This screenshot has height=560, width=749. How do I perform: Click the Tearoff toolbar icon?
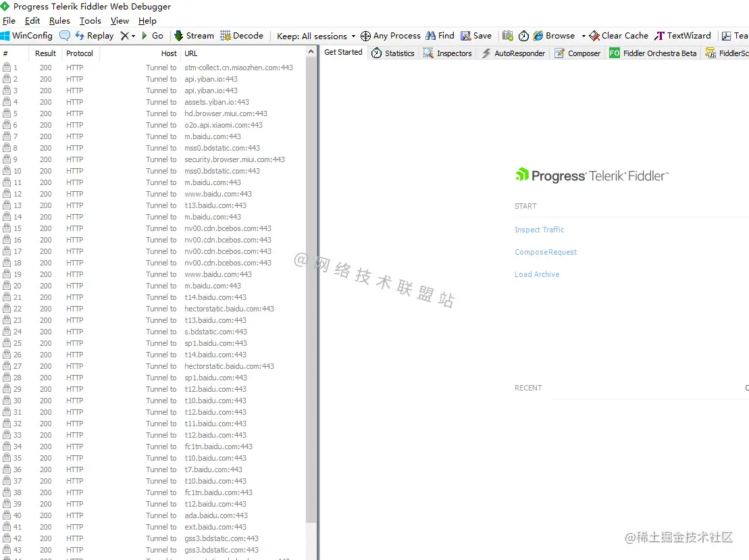coord(727,36)
